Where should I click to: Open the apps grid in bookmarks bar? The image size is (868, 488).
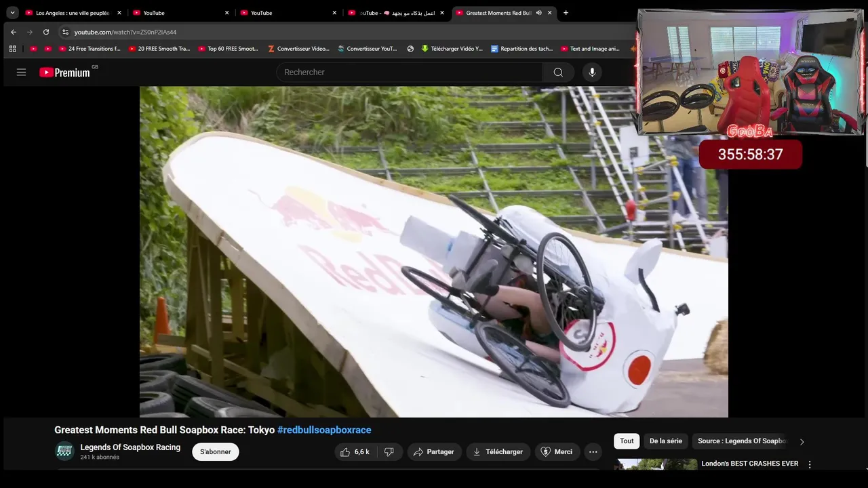point(12,49)
